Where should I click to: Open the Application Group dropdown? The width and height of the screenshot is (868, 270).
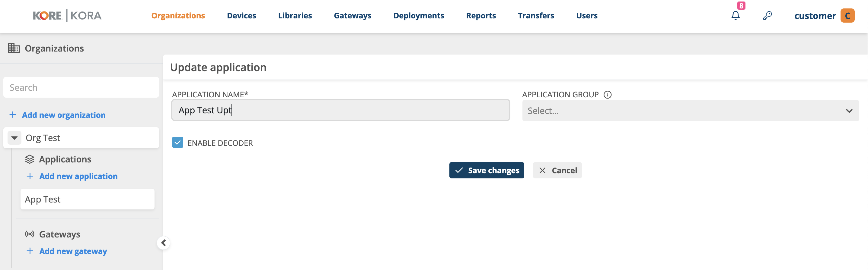[690, 111]
